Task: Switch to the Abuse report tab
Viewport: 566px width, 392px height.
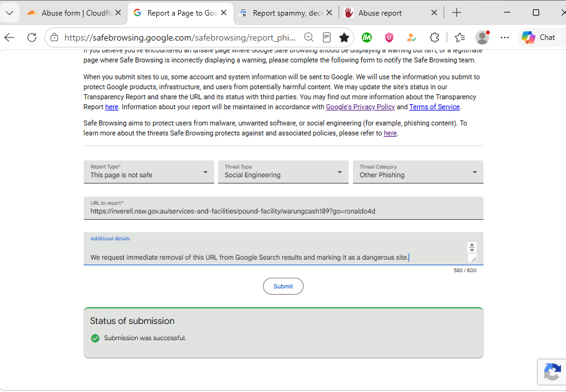Action: point(390,13)
